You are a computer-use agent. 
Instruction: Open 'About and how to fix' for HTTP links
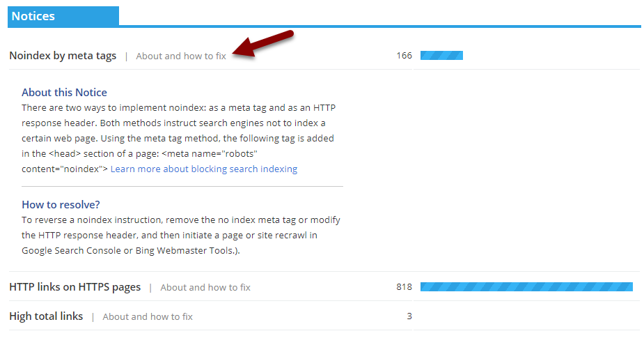click(205, 287)
